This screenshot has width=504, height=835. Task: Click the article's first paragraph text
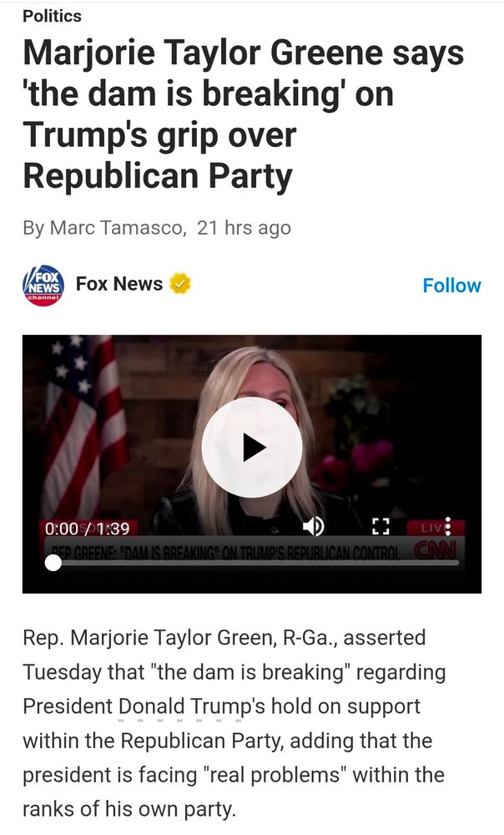coord(234,723)
